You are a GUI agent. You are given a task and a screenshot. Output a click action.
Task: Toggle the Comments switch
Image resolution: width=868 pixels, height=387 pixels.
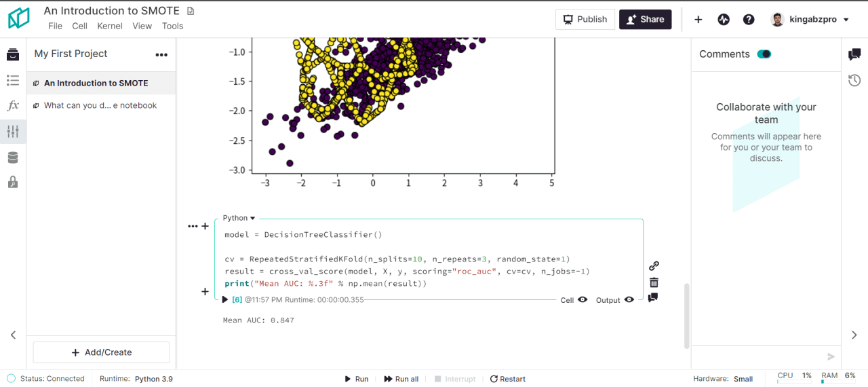click(764, 54)
